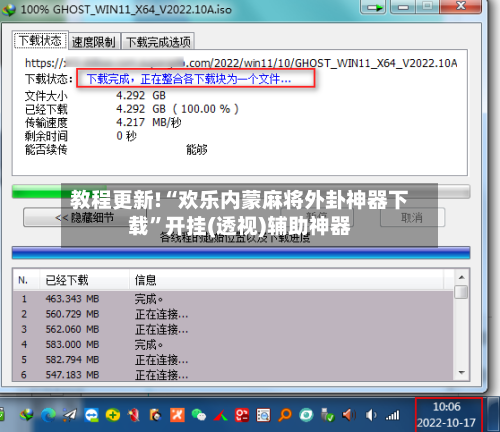Viewport: 500px width, 432px height.
Task: Select thread row 560.729 MB
Action: point(233,314)
